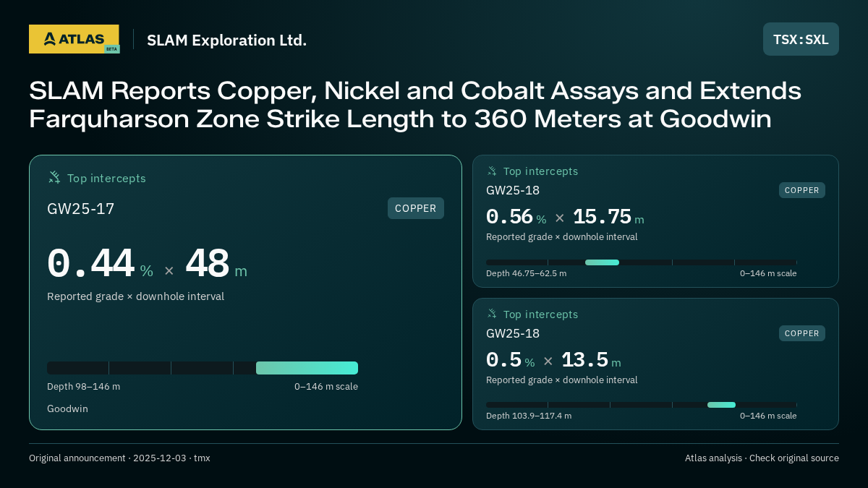Click COPPER tag on 15.75 m card
This screenshot has height=488, width=868.
coord(802,190)
